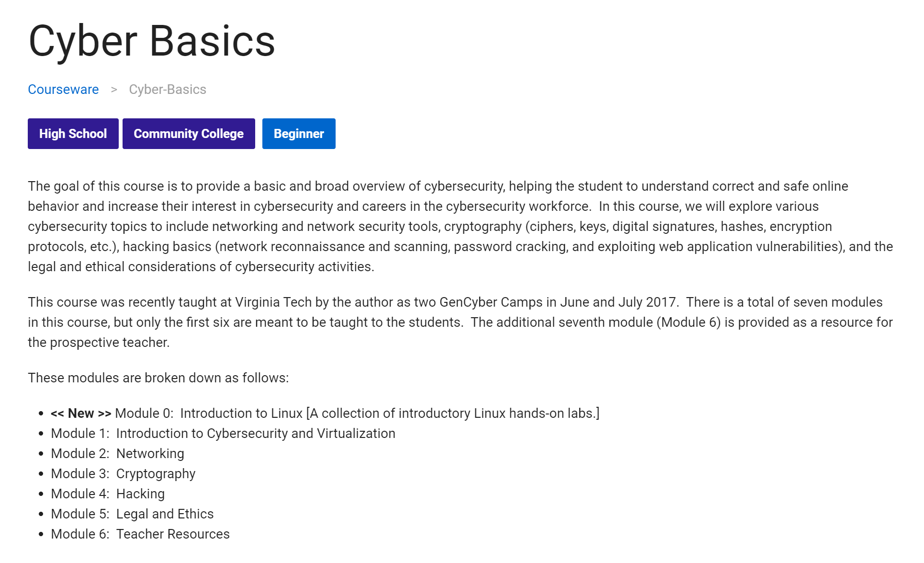The width and height of the screenshot is (924, 563).
Task: Select the Module 2: Networking item
Action: [117, 454]
